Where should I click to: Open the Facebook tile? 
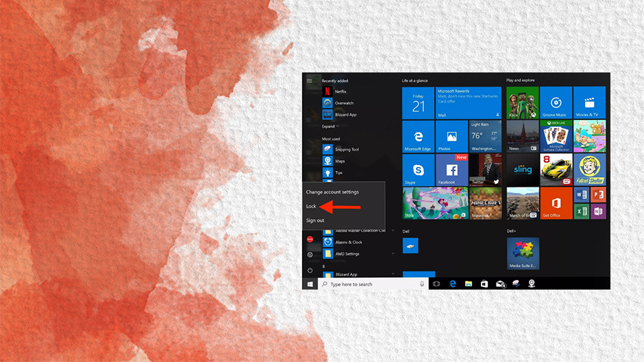(451, 170)
